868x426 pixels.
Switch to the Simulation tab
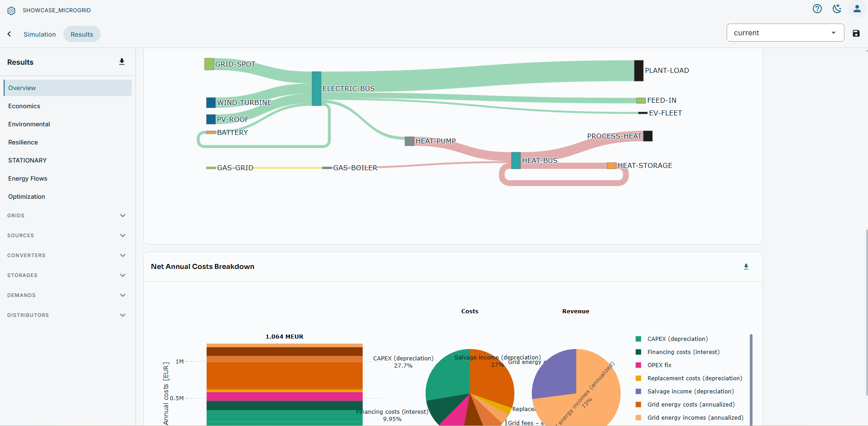tap(40, 34)
